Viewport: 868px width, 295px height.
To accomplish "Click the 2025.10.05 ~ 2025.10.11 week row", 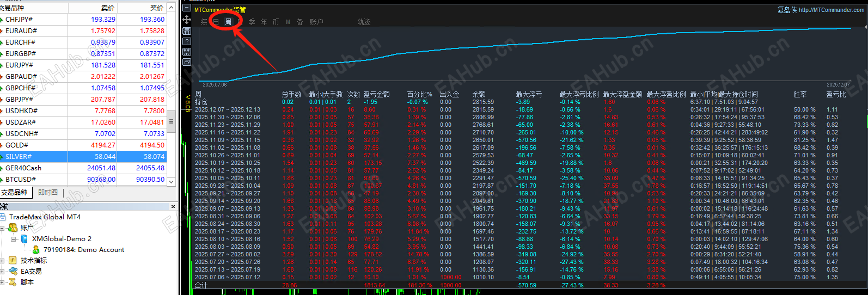I will click(x=521, y=178).
